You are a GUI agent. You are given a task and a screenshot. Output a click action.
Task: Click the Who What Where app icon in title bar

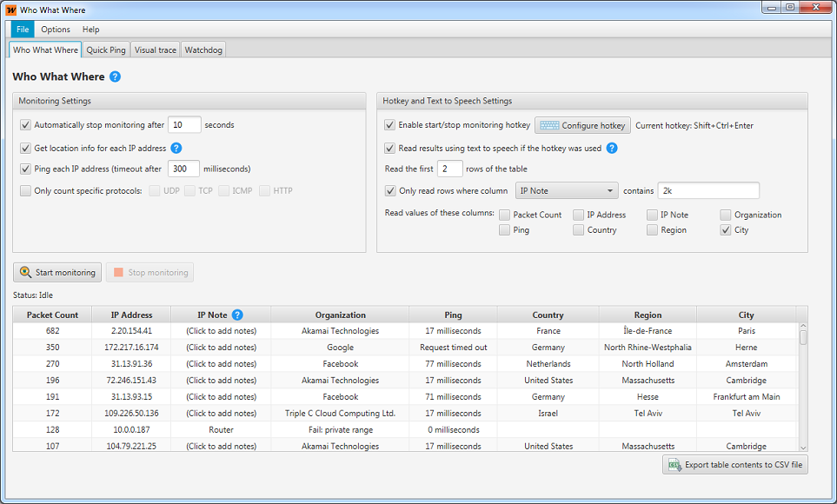click(x=10, y=10)
